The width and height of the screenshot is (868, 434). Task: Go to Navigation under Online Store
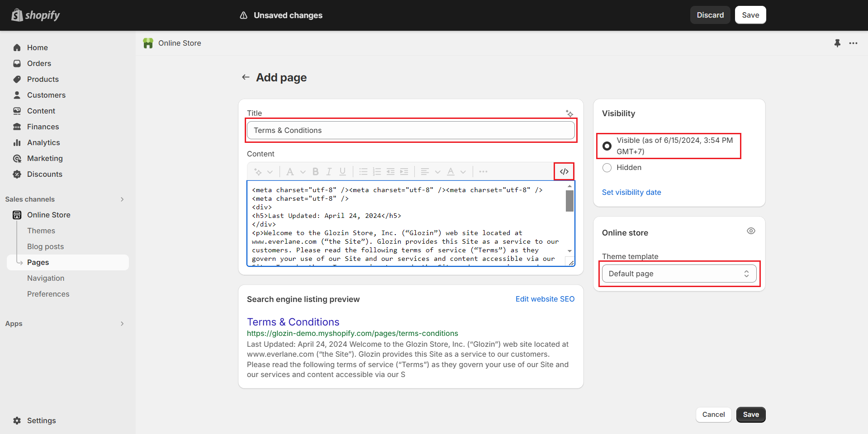(x=46, y=278)
